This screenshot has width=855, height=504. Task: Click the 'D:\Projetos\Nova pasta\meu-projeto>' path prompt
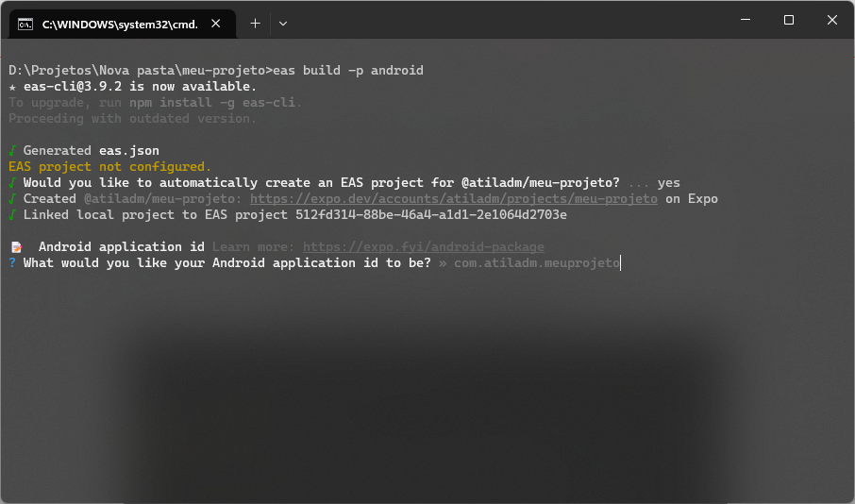pos(140,71)
